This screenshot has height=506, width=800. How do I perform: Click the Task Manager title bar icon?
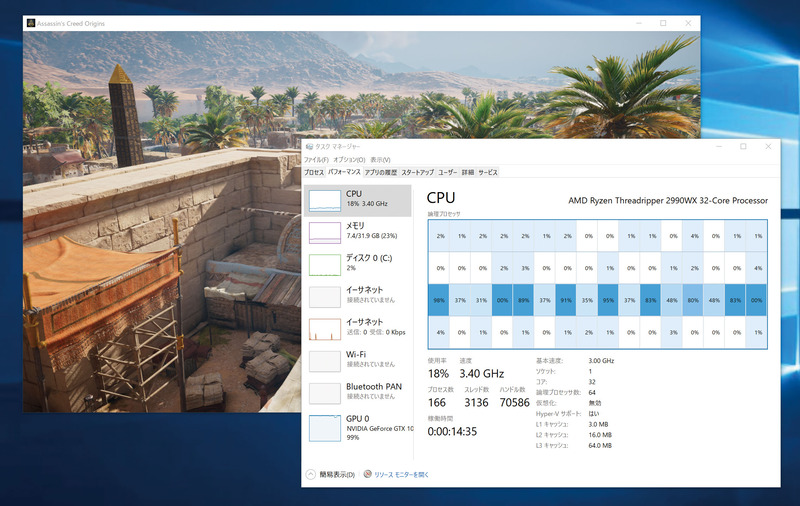pos(309,146)
